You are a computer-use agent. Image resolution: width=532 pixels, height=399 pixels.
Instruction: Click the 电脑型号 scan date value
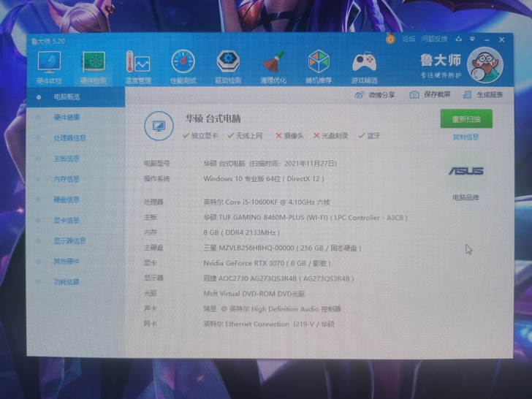click(270, 164)
